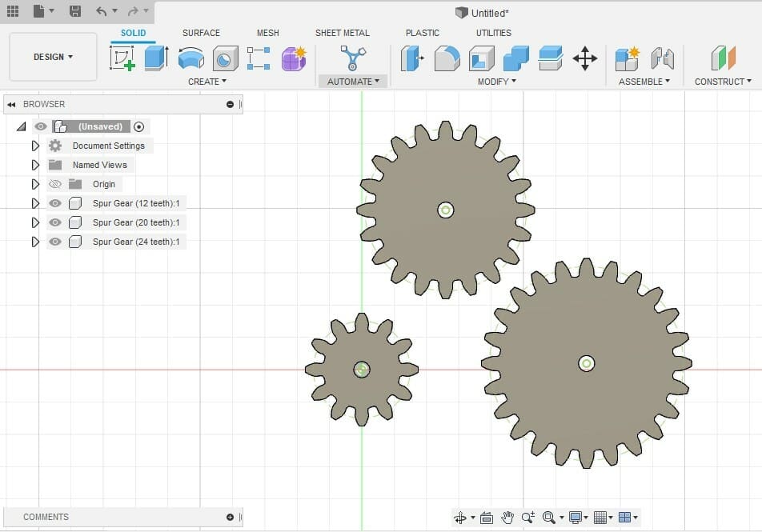Expand Spur Gear (12 teeth):1 node
Screen dimensions: 762x532
click(x=35, y=203)
